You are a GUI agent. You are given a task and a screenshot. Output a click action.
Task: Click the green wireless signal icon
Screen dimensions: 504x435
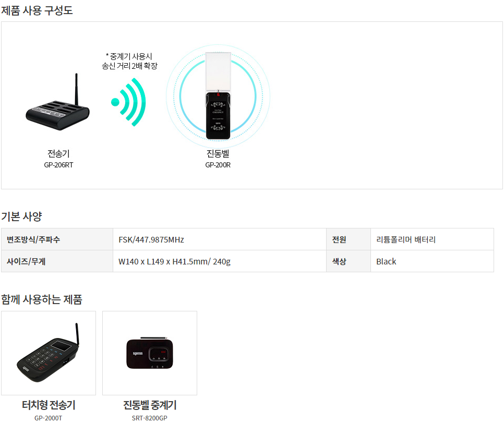click(128, 102)
